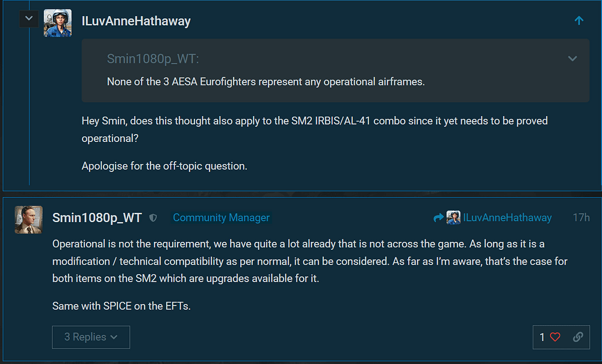Click the up arrow to jump to parent post
Image resolution: width=602 pixels, height=364 pixels.
pyautogui.click(x=579, y=21)
